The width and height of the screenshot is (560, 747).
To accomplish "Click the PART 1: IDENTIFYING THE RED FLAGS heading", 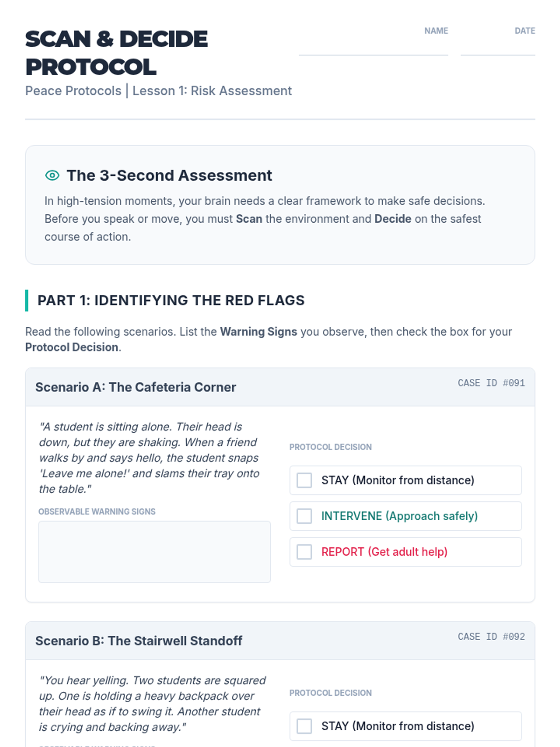I will point(171,300).
